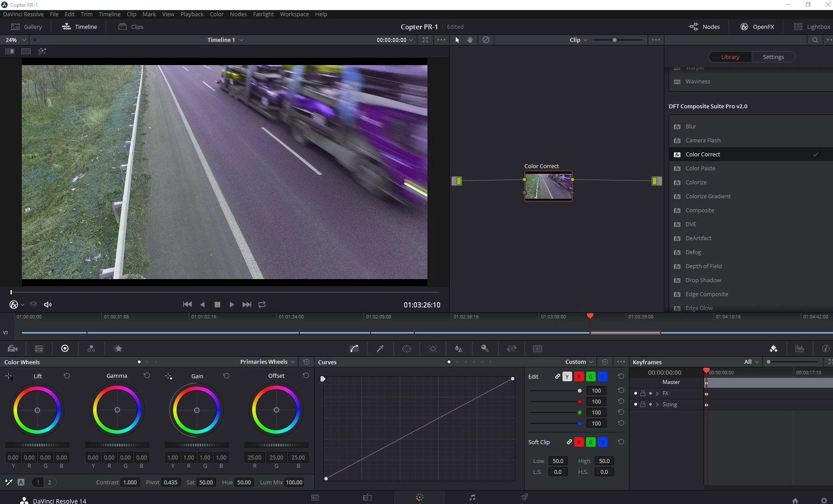Toggle the Nodes panel button
Viewport: 833px width, 504px height.
coord(705,27)
